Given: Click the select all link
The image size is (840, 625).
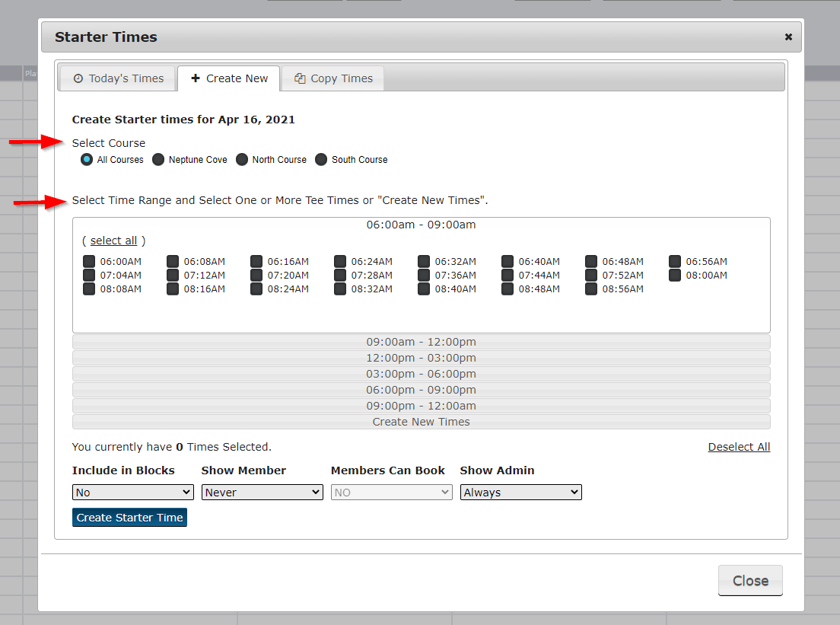Looking at the screenshot, I should (x=113, y=240).
